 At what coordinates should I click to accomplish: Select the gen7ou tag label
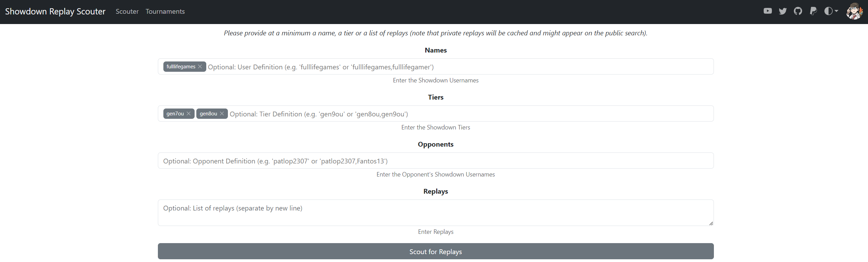[175, 114]
